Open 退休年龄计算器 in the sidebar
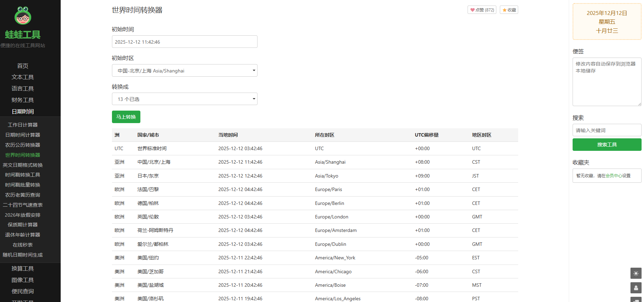Viewport: 644px width, 302px height. [x=23, y=235]
